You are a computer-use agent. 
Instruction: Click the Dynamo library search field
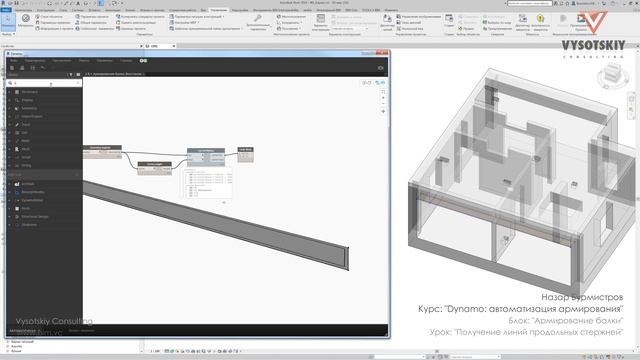[44, 83]
